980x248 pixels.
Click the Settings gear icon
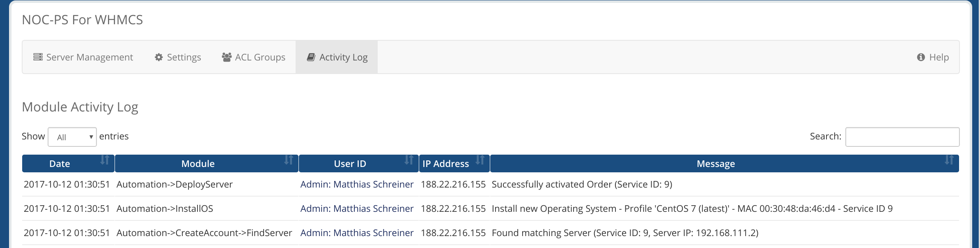tap(159, 57)
